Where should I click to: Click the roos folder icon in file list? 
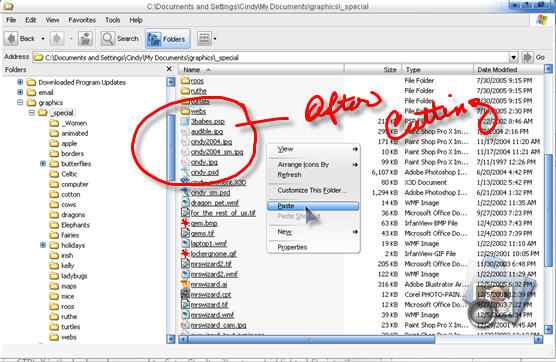pos(185,80)
